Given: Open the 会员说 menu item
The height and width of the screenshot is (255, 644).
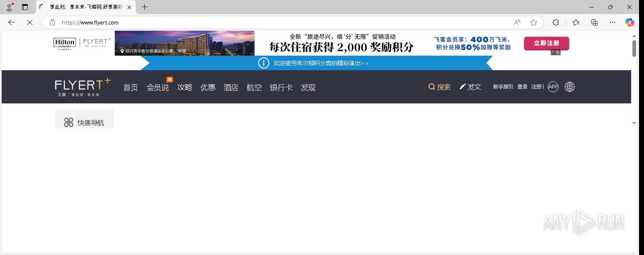Looking at the screenshot, I should pyautogui.click(x=158, y=88).
